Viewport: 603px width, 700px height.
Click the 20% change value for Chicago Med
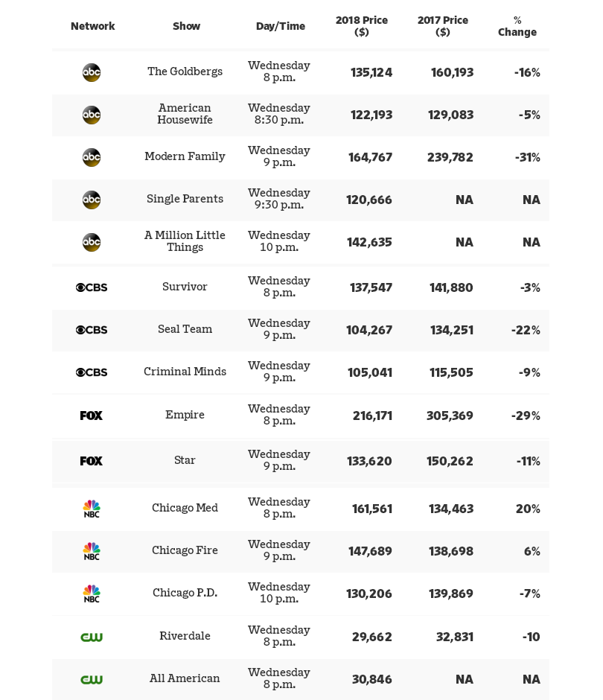[528, 509]
